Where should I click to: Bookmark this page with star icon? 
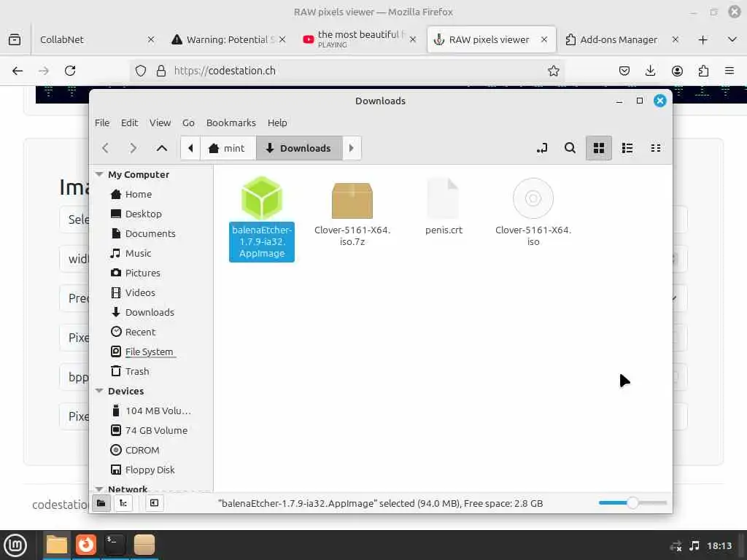coord(553,71)
